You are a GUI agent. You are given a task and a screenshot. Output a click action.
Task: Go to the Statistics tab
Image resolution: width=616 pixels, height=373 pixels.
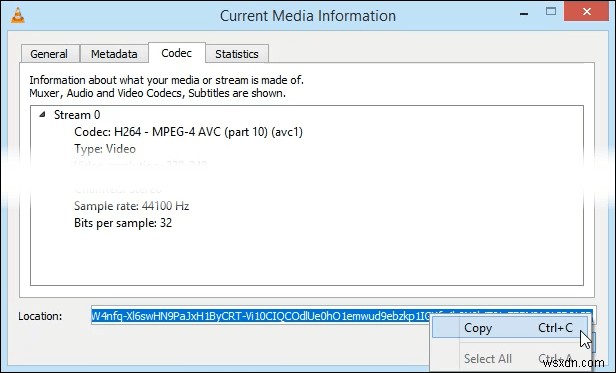237,54
